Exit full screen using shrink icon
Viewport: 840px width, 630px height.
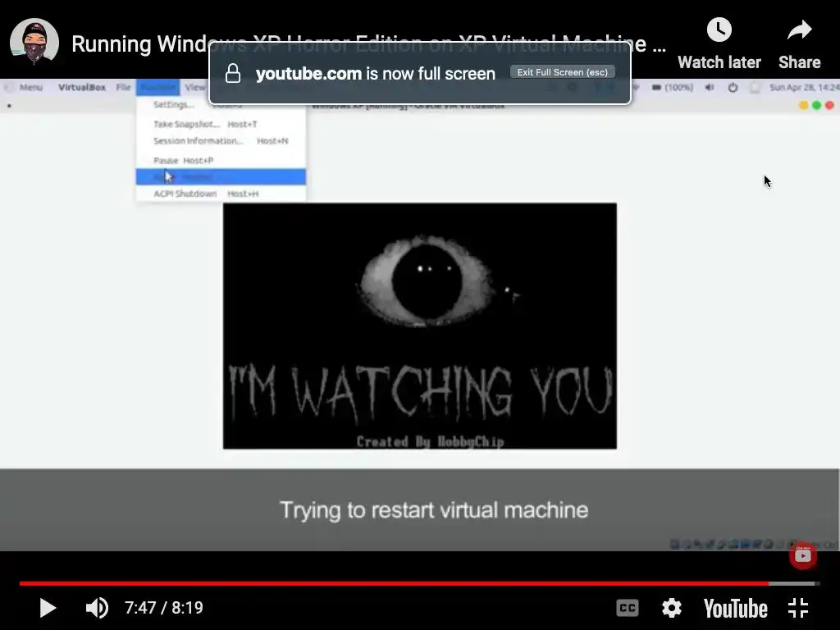798,608
